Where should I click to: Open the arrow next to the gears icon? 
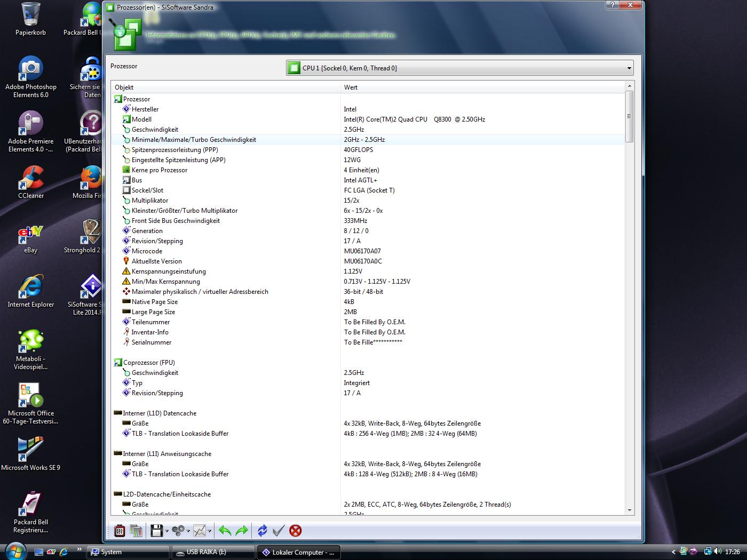(x=188, y=531)
